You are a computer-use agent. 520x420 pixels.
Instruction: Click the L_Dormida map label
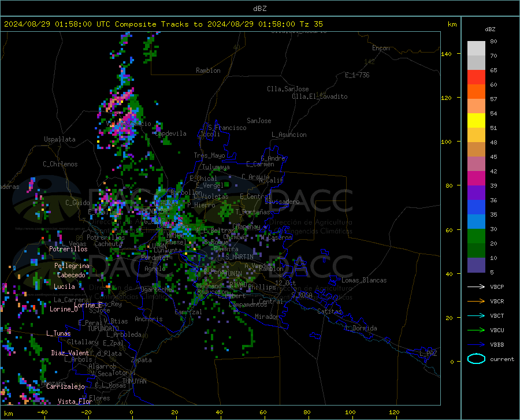362,328
